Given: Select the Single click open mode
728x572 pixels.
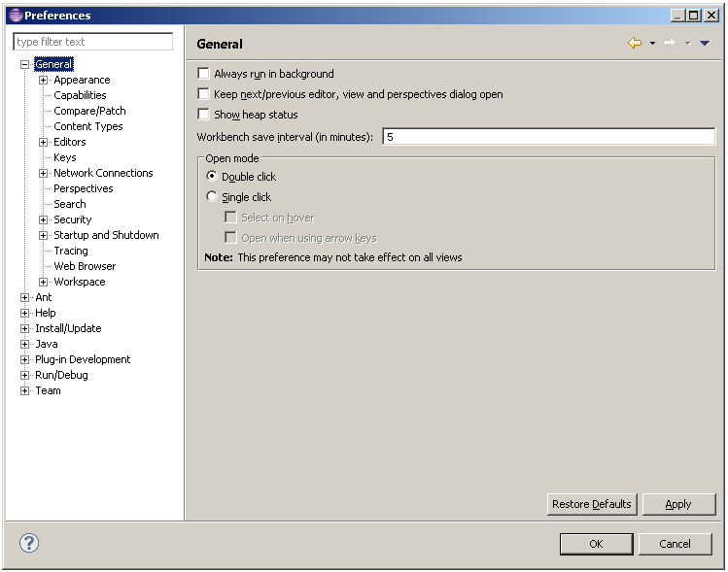Looking at the screenshot, I should pos(212,197).
